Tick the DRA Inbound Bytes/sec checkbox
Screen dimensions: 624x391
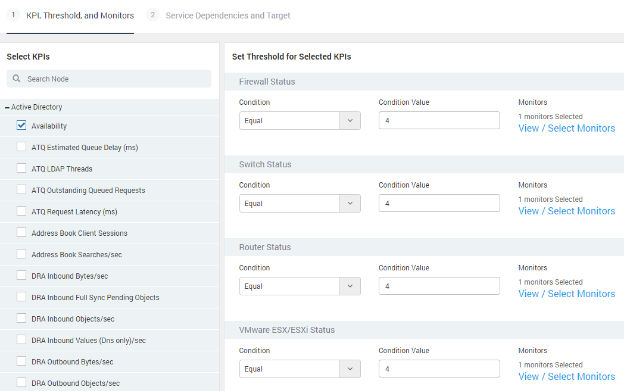(21, 276)
